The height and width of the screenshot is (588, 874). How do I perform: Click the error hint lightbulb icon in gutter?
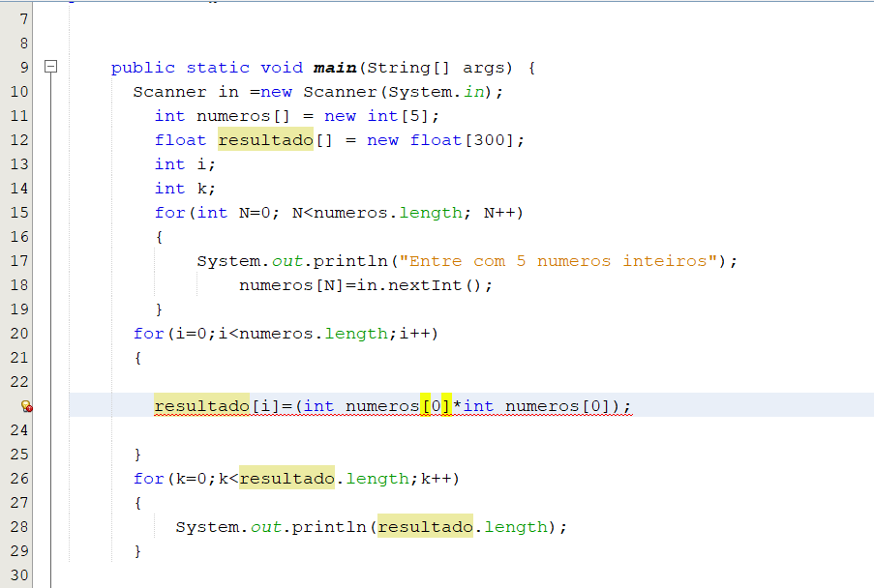(26, 406)
